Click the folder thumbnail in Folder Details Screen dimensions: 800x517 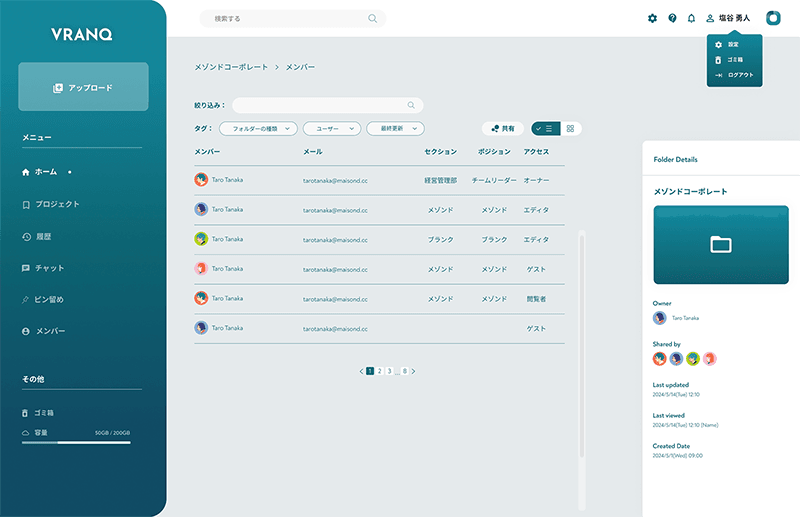pyautogui.click(x=720, y=244)
